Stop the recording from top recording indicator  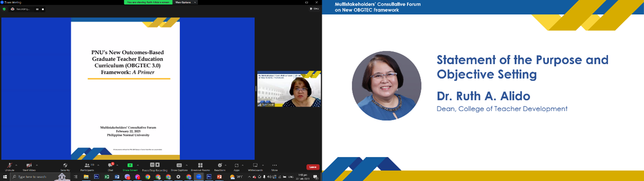(43, 9)
